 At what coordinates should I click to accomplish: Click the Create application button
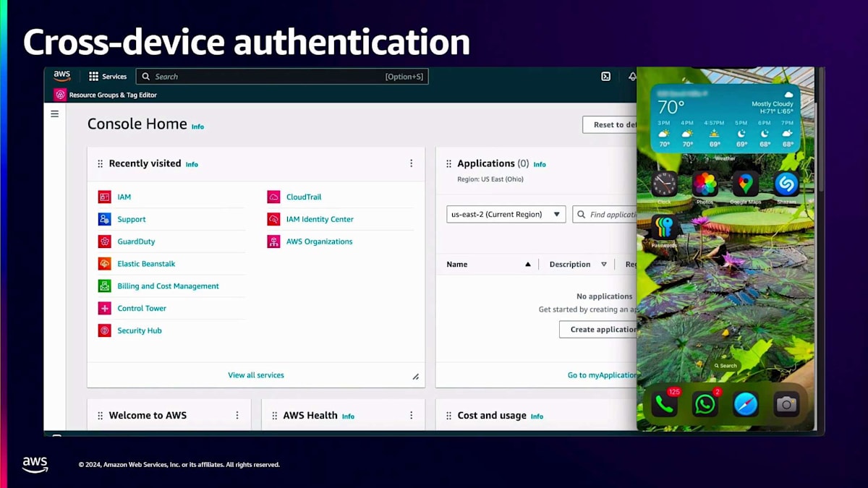tap(598, 329)
